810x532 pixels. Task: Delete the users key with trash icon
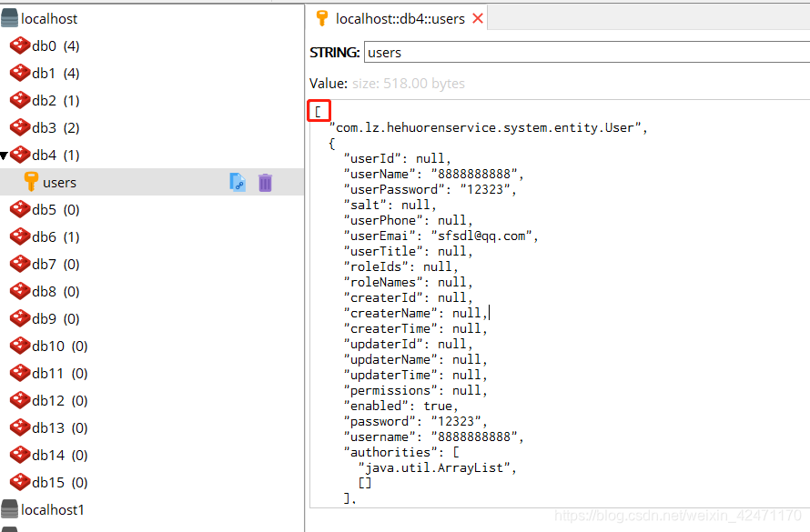click(x=265, y=182)
